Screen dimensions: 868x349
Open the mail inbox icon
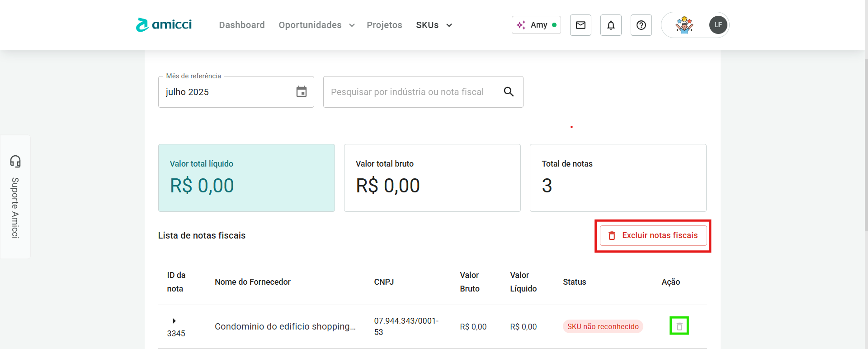(x=580, y=25)
